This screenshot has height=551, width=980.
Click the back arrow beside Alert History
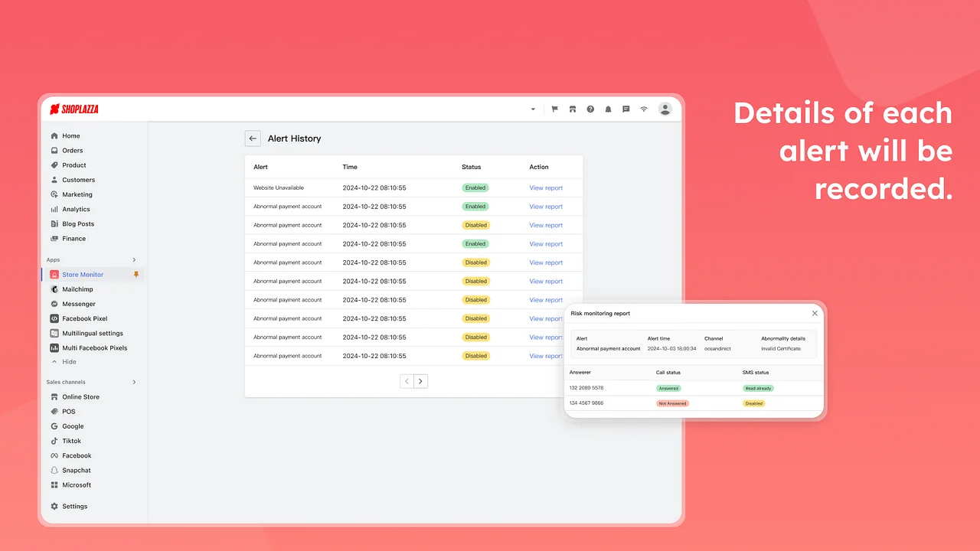tap(253, 139)
